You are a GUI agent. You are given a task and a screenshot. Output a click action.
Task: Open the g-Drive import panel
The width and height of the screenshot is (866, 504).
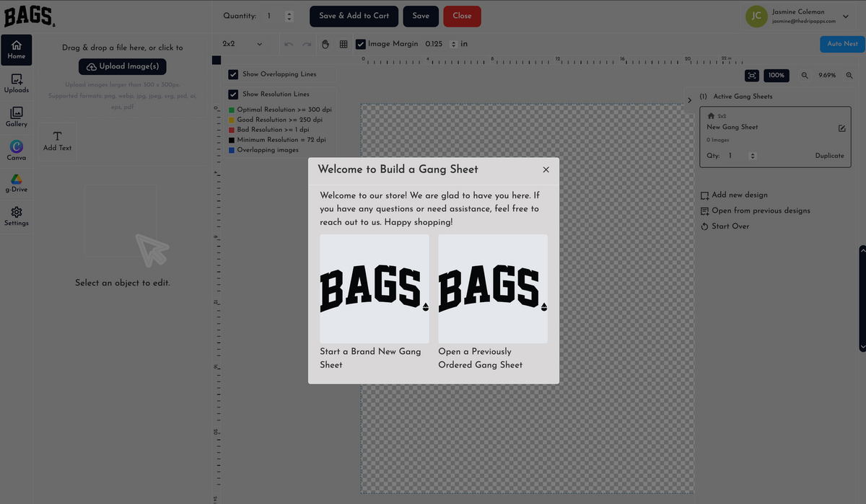pos(16,184)
